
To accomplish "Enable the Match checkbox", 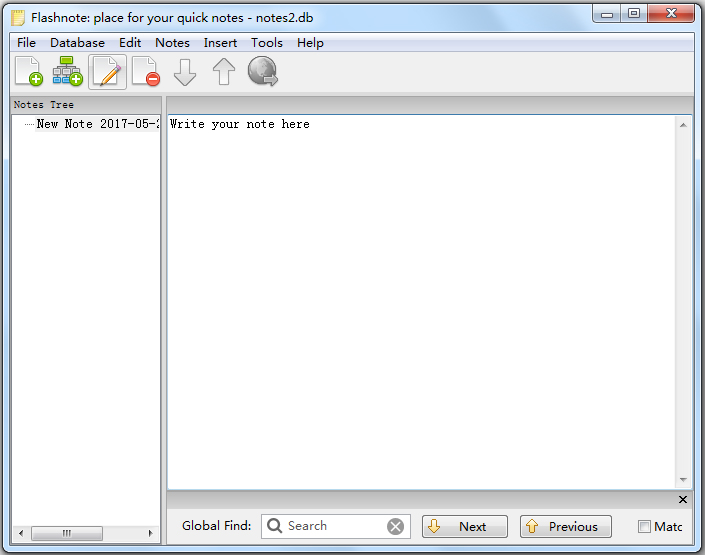I will pyautogui.click(x=644, y=526).
